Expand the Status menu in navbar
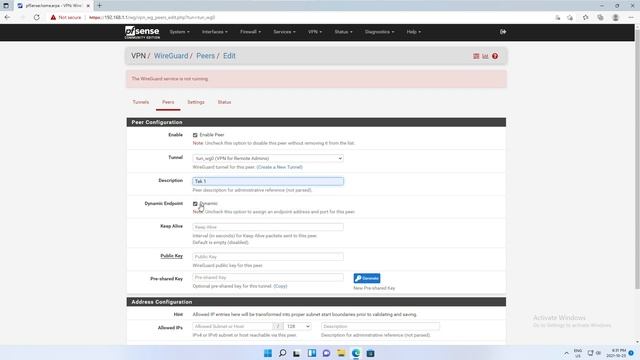Screen dimensions: 640x360 point(343,32)
